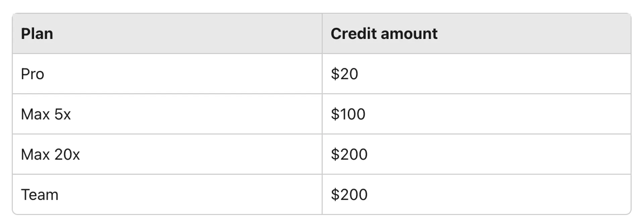The image size is (644, 223).
Task: Select the Max 20x plan cell
Action: 50,154
